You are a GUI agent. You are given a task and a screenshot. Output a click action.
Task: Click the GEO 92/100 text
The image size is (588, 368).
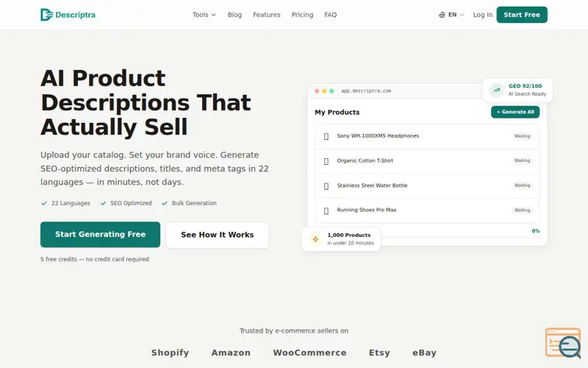(x=525, y=86)
